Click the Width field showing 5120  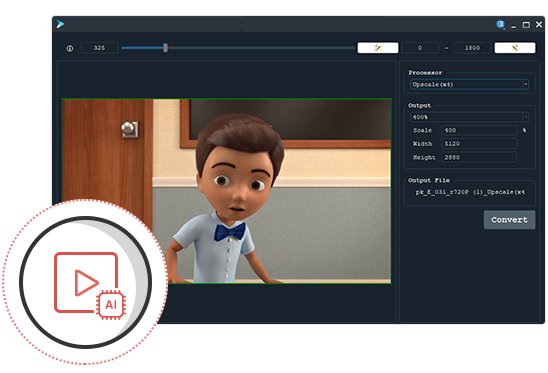click(479, 144)
